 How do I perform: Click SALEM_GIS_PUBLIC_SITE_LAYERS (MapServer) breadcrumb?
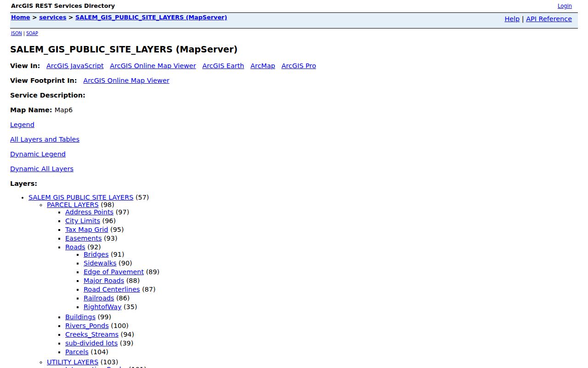point(151,17)
